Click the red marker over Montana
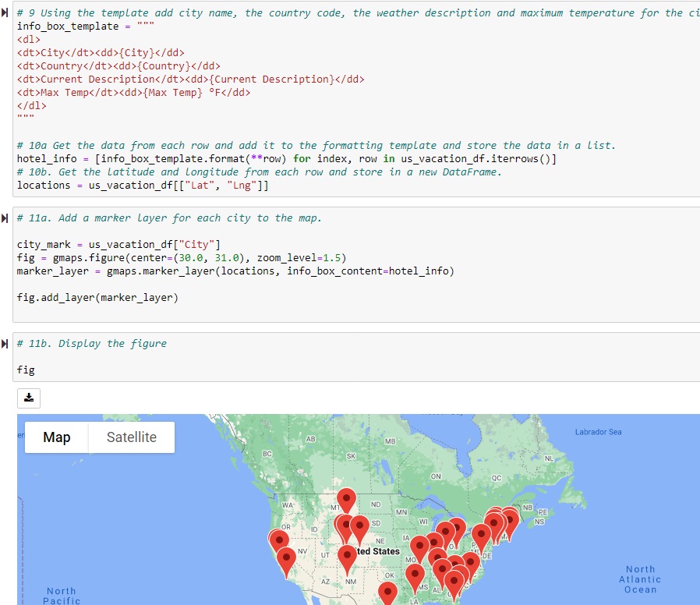The height and width of the screenshot is (605, 700). [x=346, y=499]
